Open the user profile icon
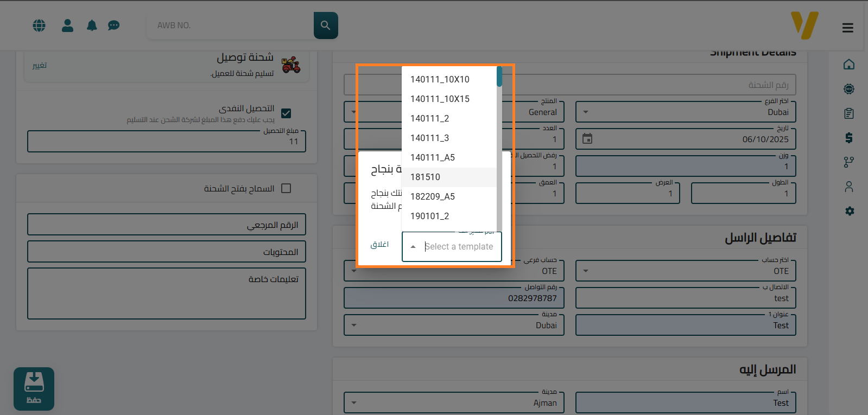 pos(67,25)
